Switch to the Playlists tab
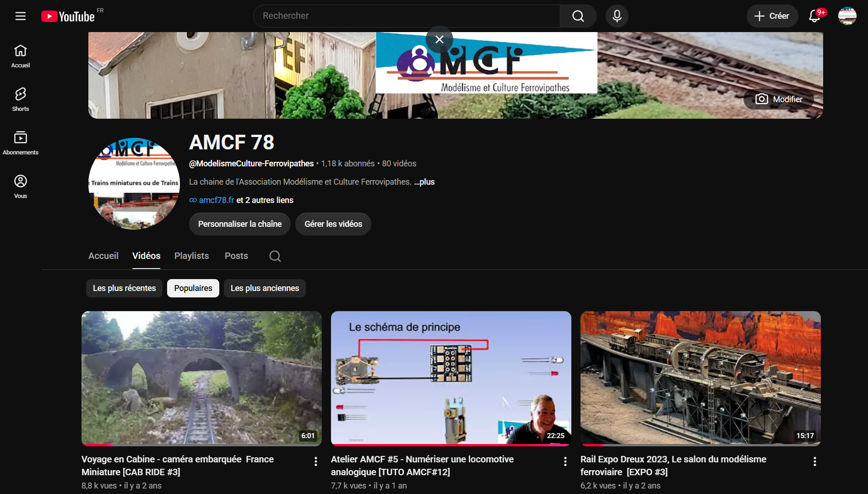This screenshot has height=494, width=868. [192, 256]
